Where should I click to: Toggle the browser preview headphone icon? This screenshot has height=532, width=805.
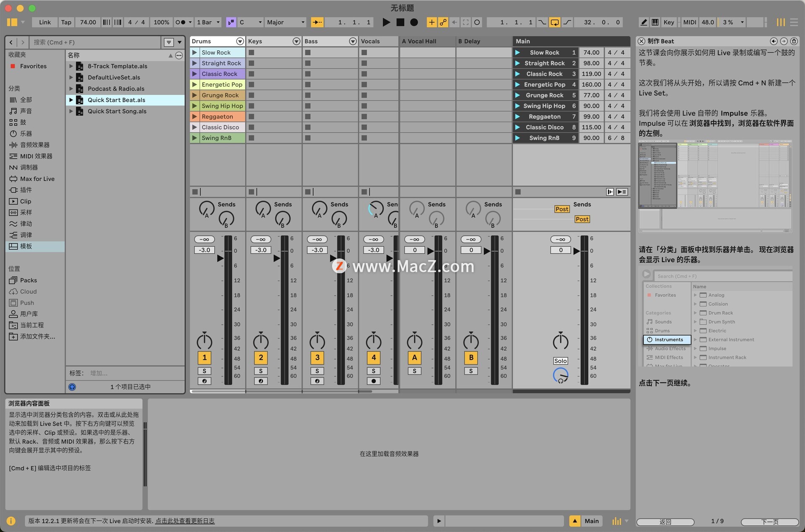pyautogui.click(x=72, y=387)
